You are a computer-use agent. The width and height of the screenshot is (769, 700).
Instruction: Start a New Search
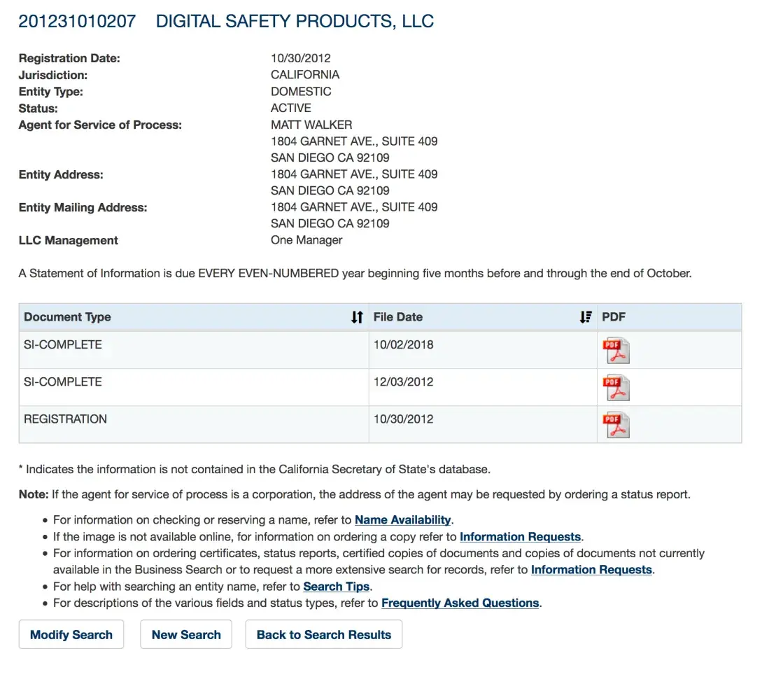tap(186, 635)
